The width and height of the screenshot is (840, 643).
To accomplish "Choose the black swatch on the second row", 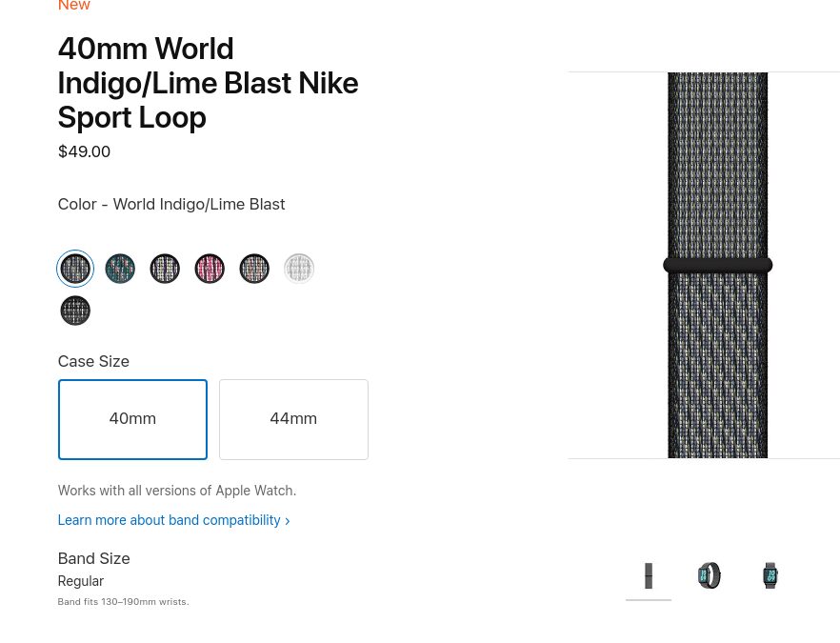I will (x=75, y=311).
